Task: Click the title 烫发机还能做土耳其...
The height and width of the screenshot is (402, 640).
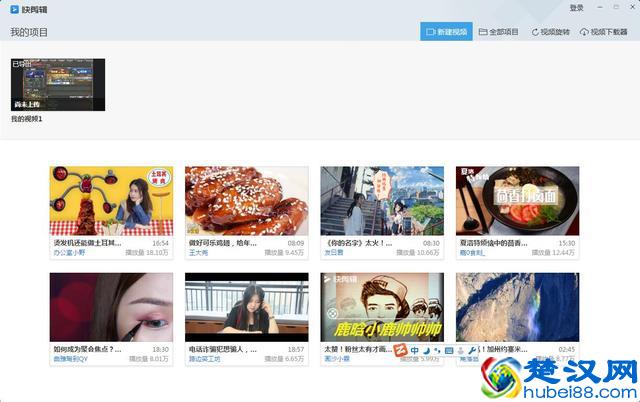Action: point(87,243)
